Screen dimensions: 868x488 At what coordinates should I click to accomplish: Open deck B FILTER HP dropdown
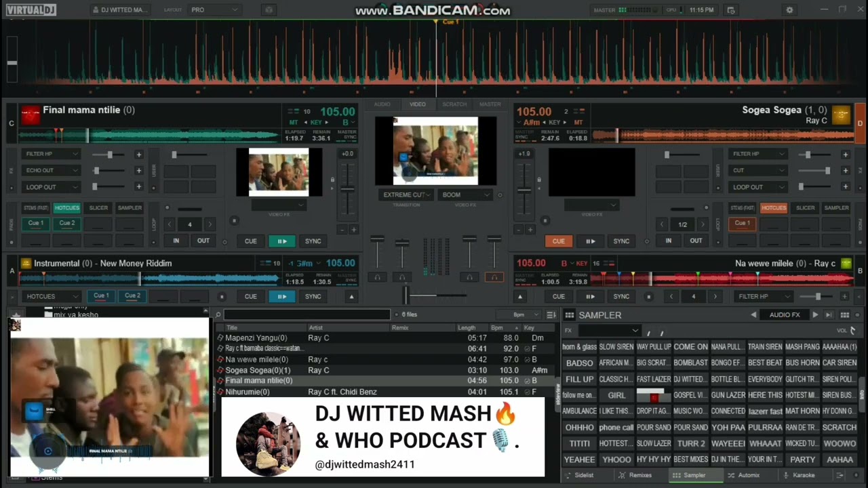[762, 296]
